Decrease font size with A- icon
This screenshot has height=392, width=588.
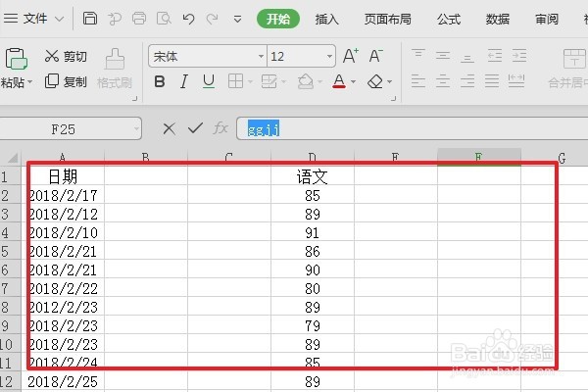click(x=375, y=56)
